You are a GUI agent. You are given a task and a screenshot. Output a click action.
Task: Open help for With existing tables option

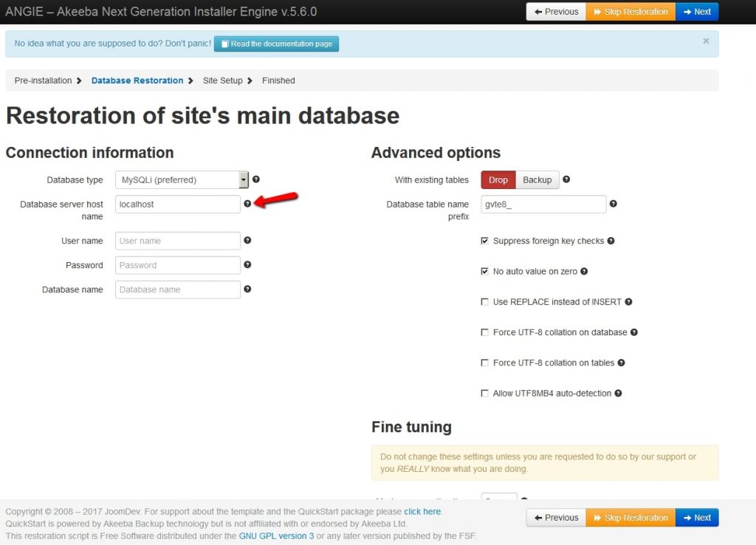click(x=566, y=179)
